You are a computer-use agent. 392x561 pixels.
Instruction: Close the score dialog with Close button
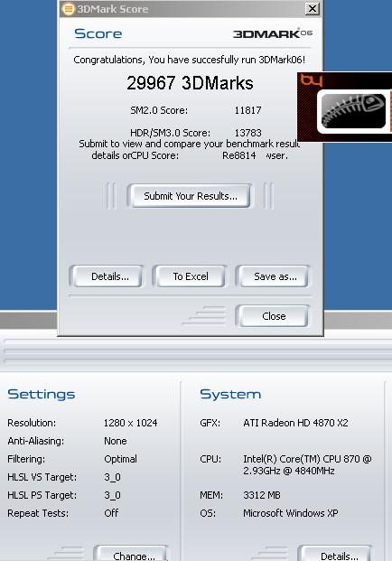coord(274,316)
